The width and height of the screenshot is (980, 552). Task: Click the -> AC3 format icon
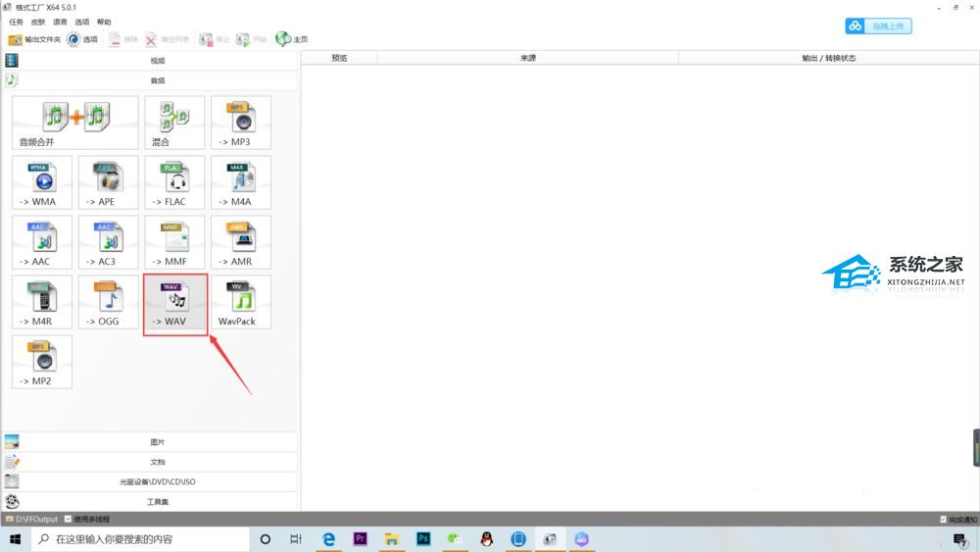pos(108,242)
